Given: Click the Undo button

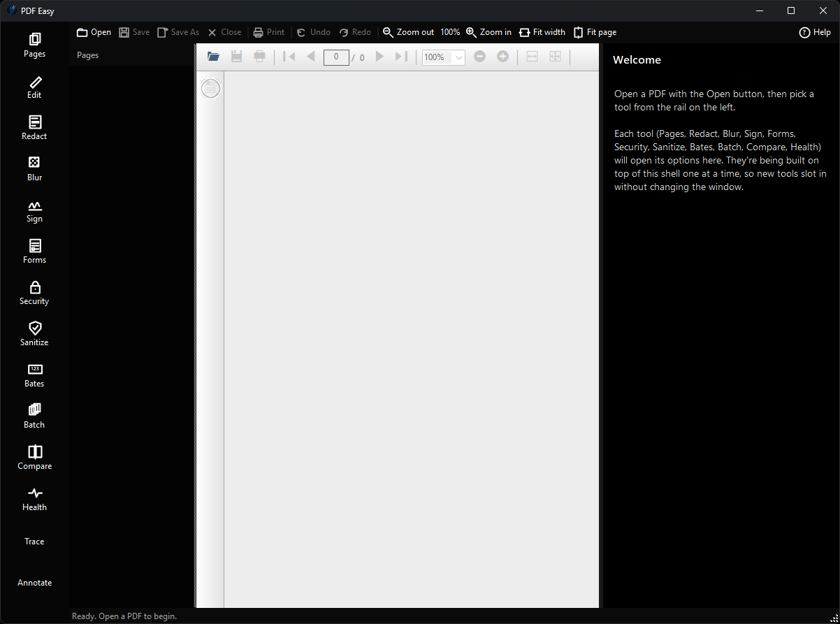Looking at the screenshot, I should [x=314, y=32].
